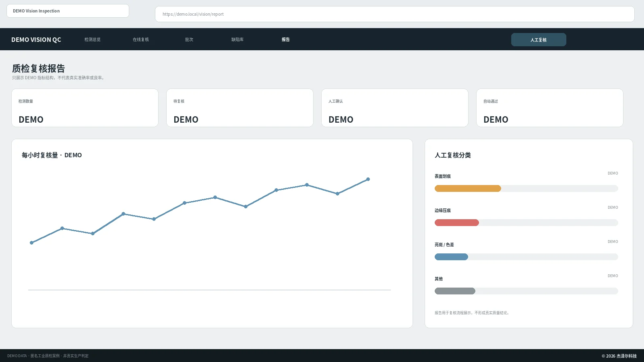Click the 每小时复核量 · DEMO chart title
Screen dimensions: 644x362
pos(52,155)
